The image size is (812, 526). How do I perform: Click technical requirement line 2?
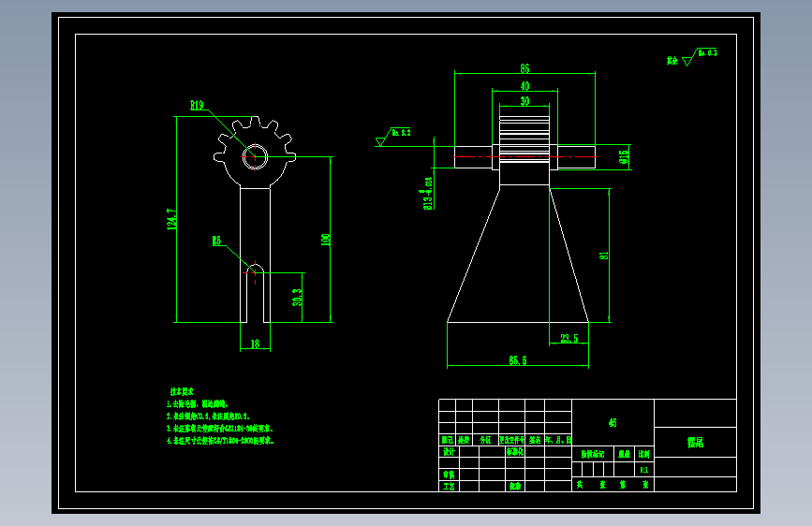[x=208, y=416]
